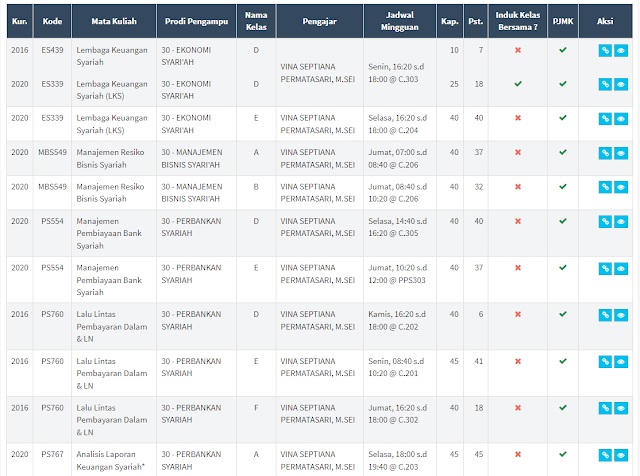Image resolution: width=640 pixels, height=476 pixels.
Task: Click the Prodi Pengampu column header
Action: point(196,21)
